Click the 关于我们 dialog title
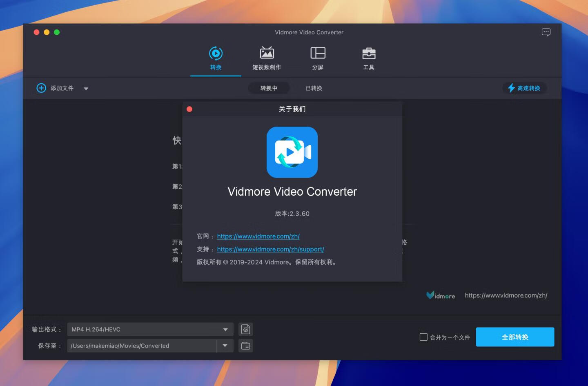 point(292,109)
